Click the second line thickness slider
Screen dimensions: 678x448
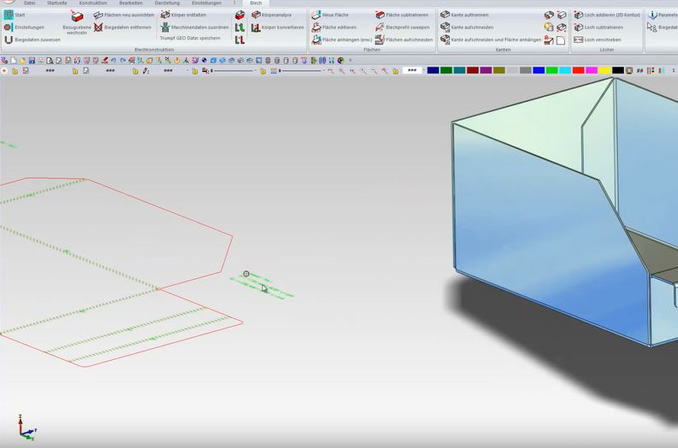pos(301,71)
